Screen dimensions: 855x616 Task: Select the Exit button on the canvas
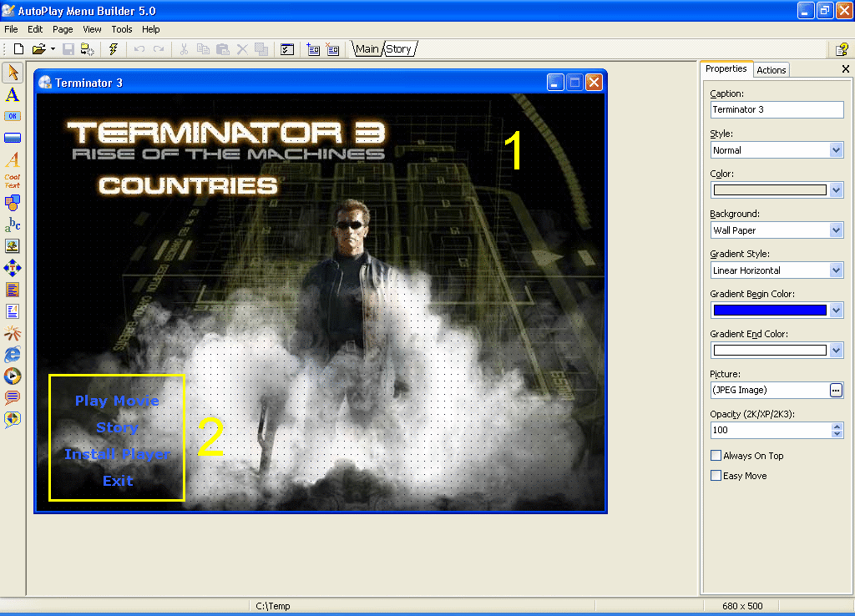coord(118,481)
